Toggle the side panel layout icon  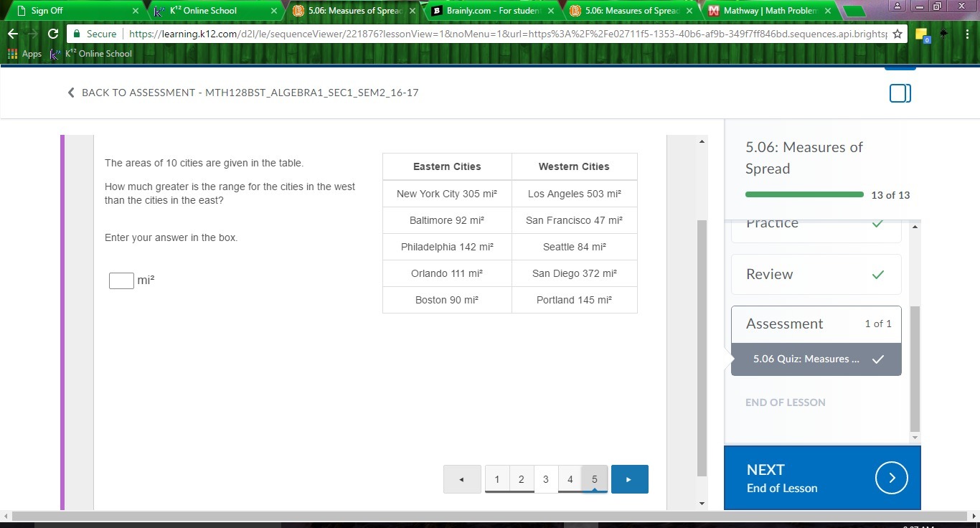tap(900, 93)
